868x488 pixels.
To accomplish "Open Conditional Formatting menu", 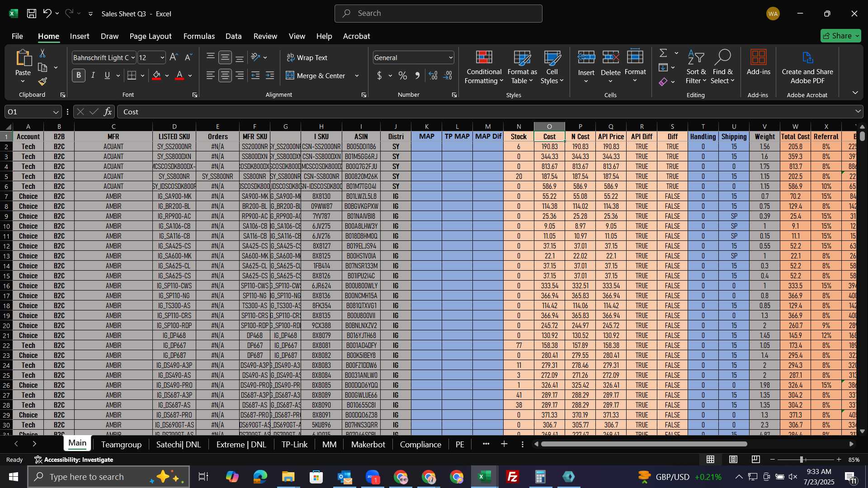I will 484,67.
